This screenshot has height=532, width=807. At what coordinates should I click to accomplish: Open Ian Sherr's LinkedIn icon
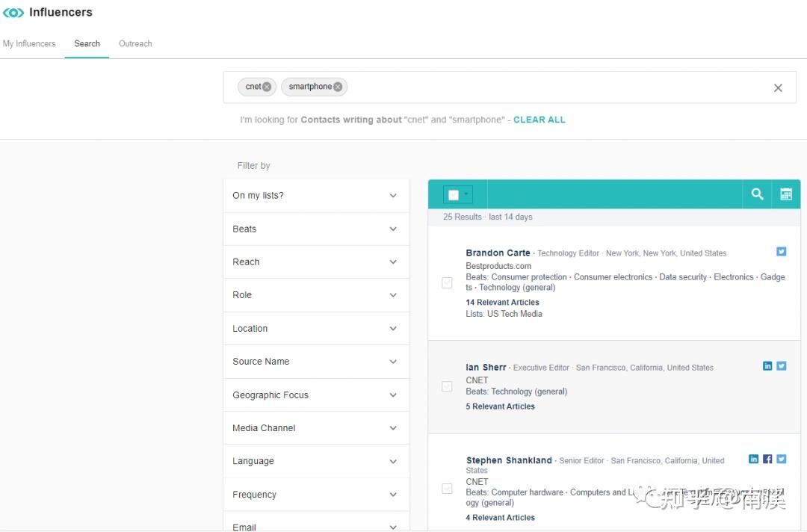pos(767,366)
